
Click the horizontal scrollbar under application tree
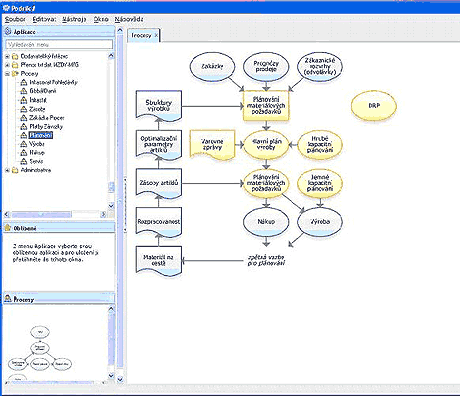pyautogui.click(x=56, y=215)
